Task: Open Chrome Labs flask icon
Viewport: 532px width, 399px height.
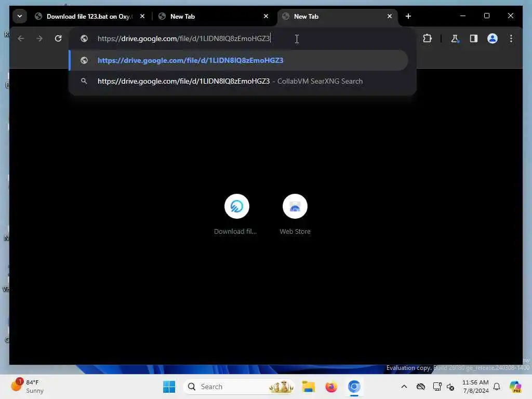Action: (455, 38)
